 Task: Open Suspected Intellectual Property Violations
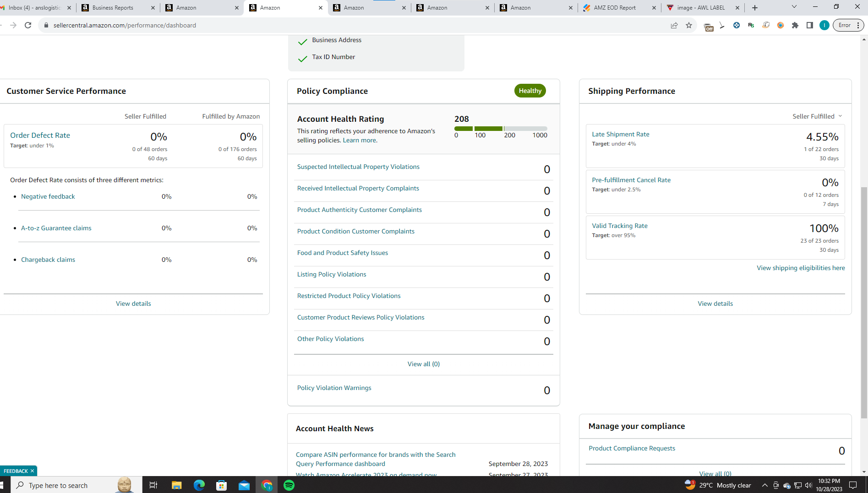coord(358,167)
